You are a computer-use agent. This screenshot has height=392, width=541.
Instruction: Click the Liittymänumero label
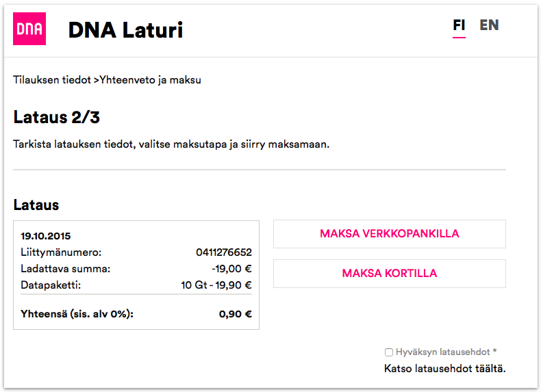point(61,252)
